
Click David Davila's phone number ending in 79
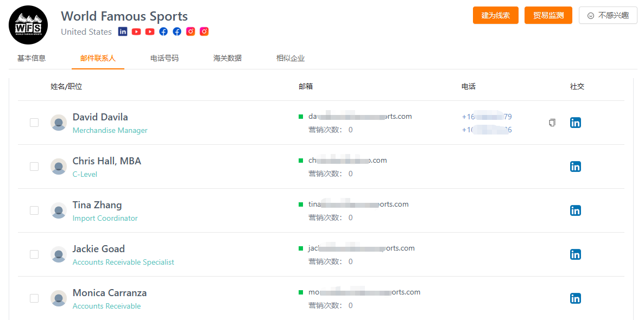pos(487,117)
